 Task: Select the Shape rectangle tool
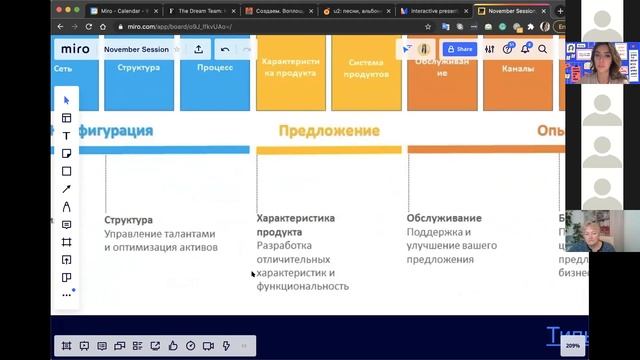[x=67, y=171]
